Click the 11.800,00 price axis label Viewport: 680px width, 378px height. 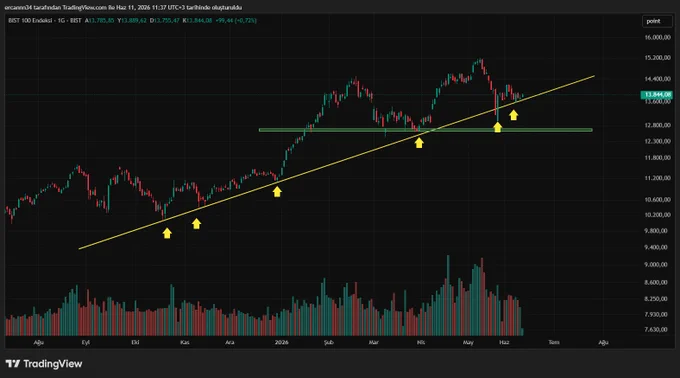(657, 158)
